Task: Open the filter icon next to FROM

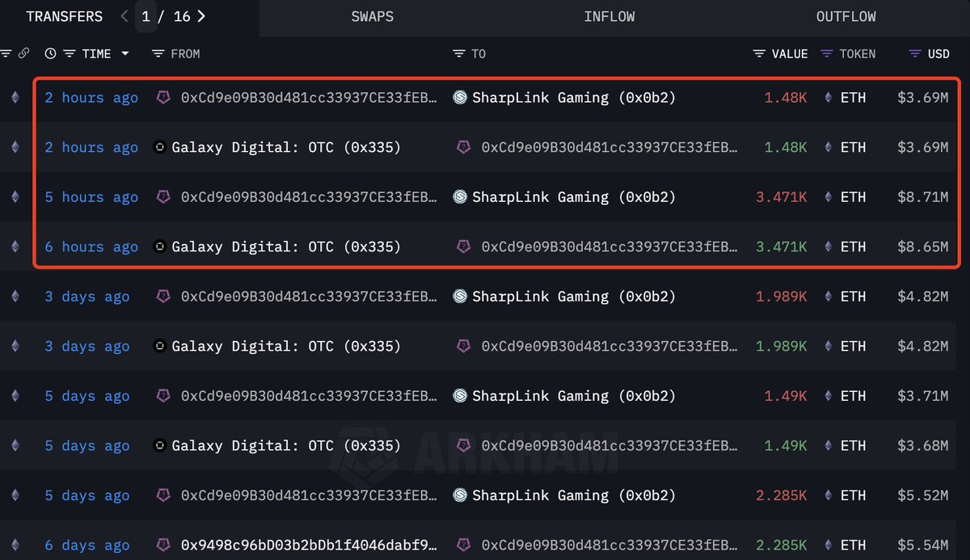Action: coord(158,53)
